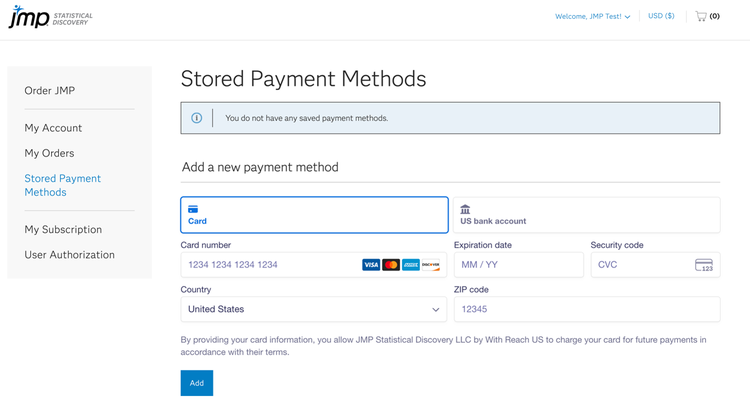Click the Visa card brand icon
The image size is (750, 406).
(371, 265)
